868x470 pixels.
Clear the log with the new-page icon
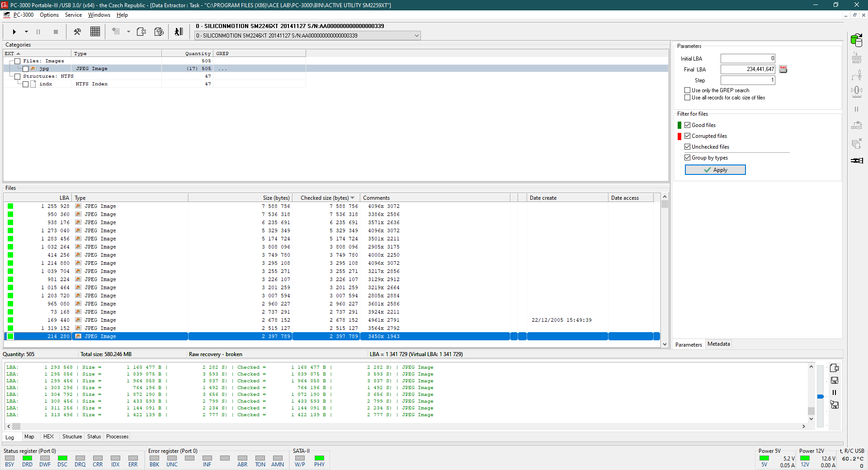click(x=835, y=368)
